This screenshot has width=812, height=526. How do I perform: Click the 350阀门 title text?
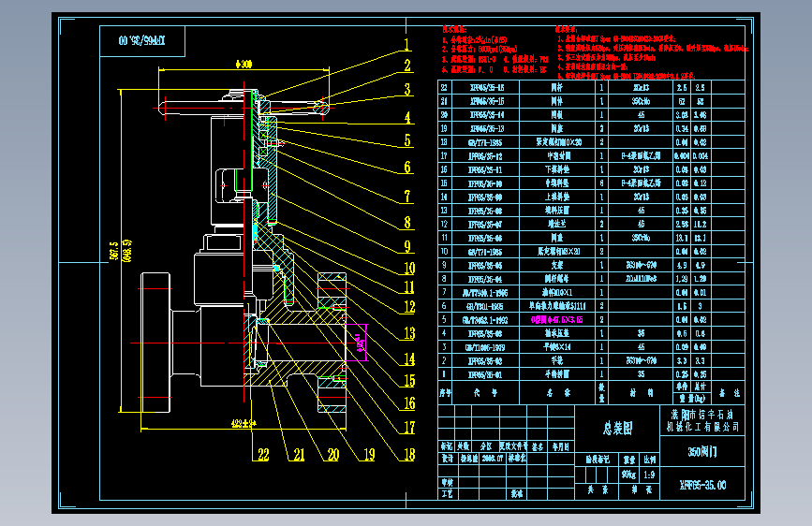702,451
